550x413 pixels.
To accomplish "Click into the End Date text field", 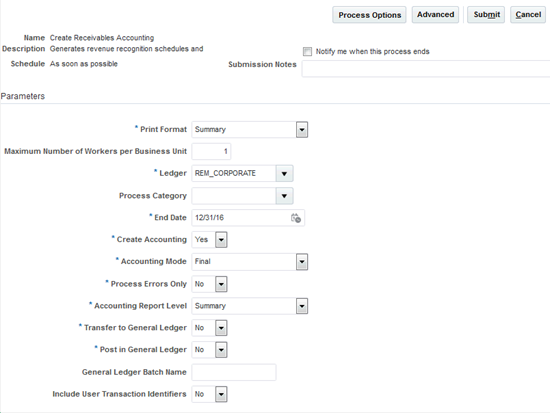I will pyautogui.click(x=241, y=218).
